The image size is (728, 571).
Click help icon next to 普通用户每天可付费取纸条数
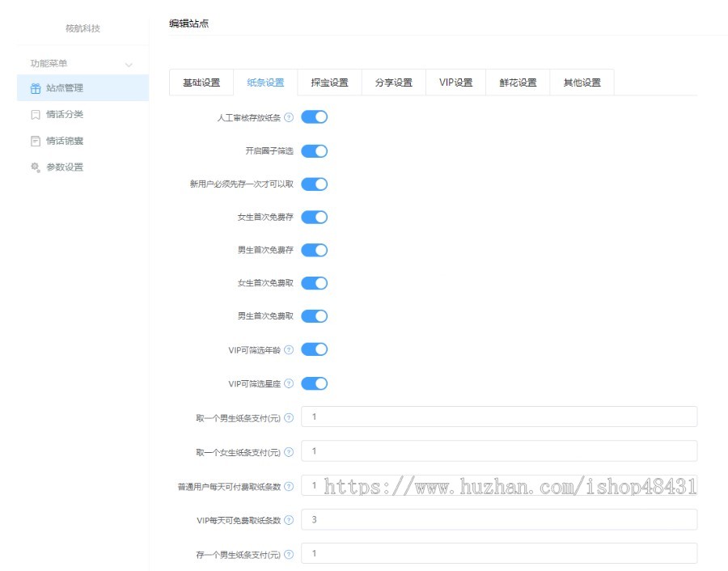coord(289,486)
